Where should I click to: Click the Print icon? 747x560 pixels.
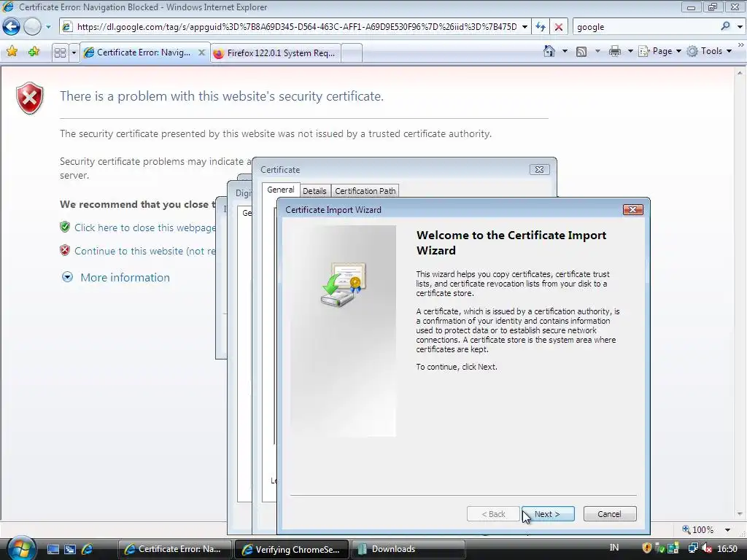[615, 51]
